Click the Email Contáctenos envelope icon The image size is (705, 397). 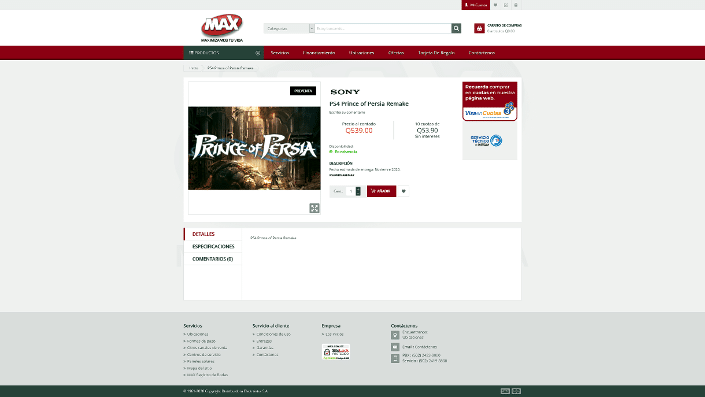coord(395,347)
